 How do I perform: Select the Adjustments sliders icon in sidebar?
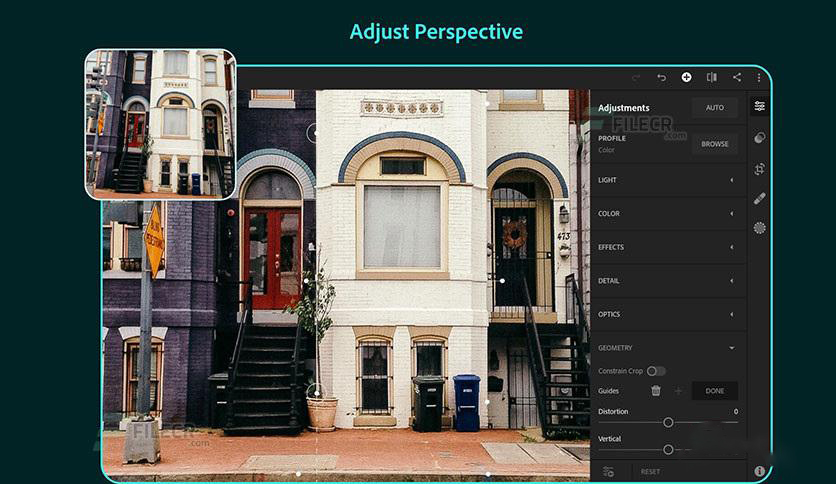point(759,106)
